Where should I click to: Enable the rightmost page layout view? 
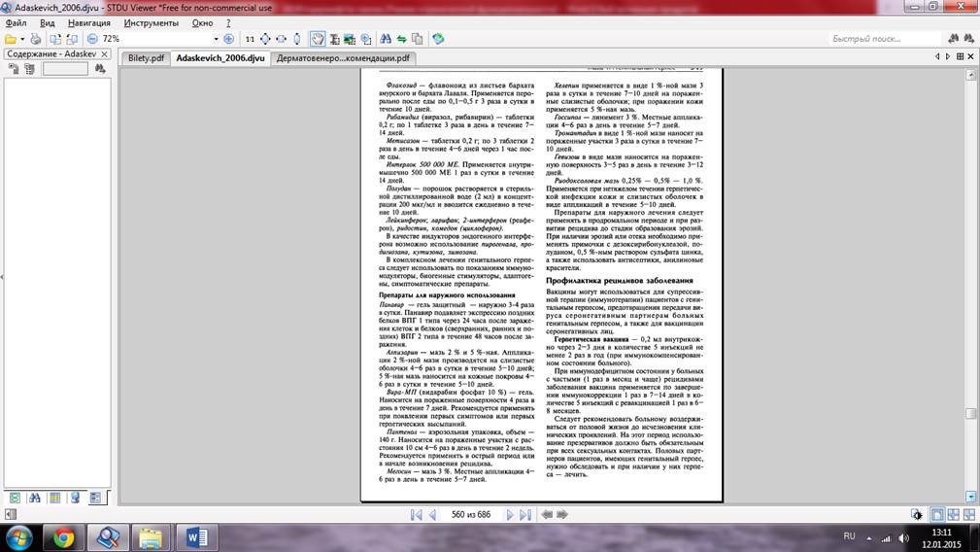(968, 514)
